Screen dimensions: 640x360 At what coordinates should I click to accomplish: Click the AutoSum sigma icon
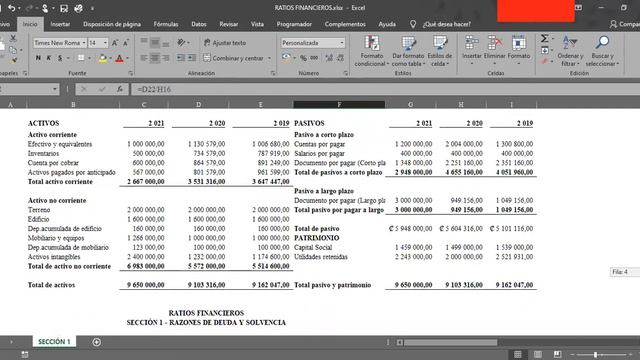[x=544, y=38]
